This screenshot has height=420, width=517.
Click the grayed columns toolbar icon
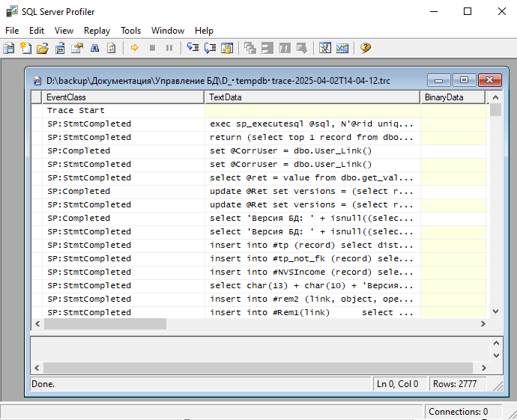(285, 48)
